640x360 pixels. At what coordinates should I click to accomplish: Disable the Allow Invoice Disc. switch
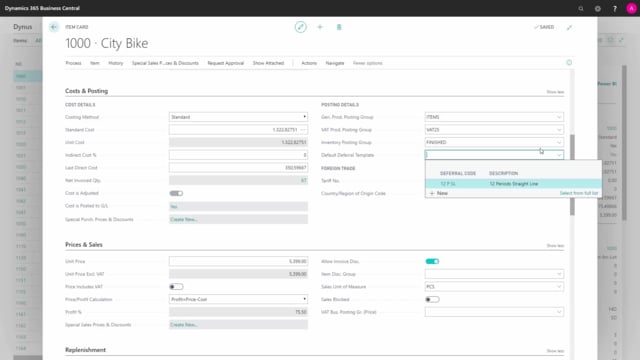pyautogui.click(x=432, y=261)
